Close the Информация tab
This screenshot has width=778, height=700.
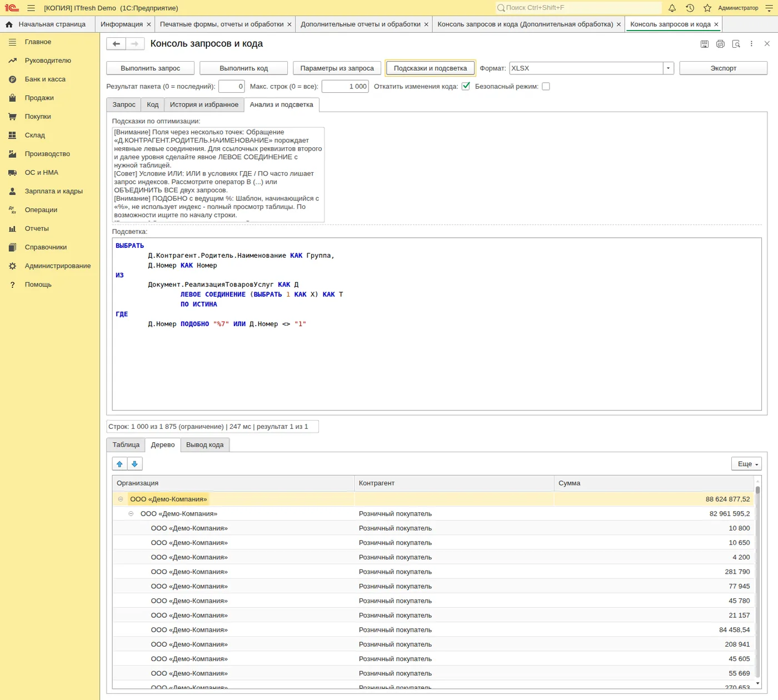(x=148, y=24)
